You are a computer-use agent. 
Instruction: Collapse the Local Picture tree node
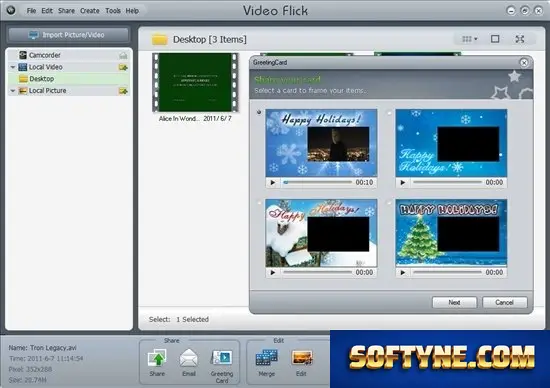point(13,91)
